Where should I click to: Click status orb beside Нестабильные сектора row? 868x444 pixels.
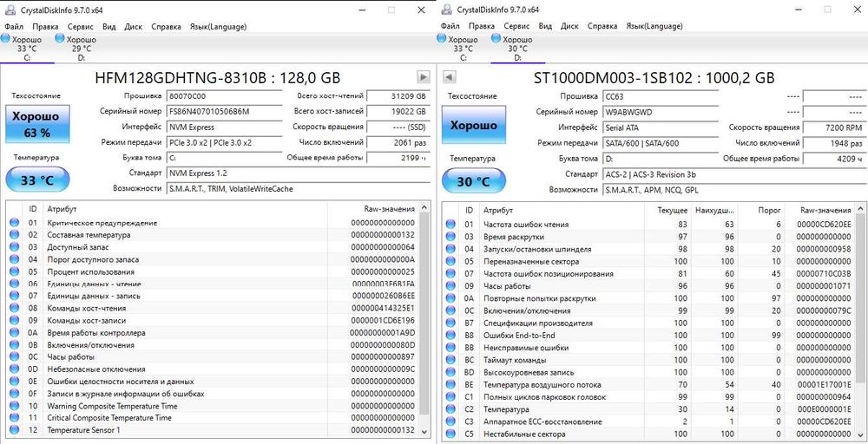[450, 434]
